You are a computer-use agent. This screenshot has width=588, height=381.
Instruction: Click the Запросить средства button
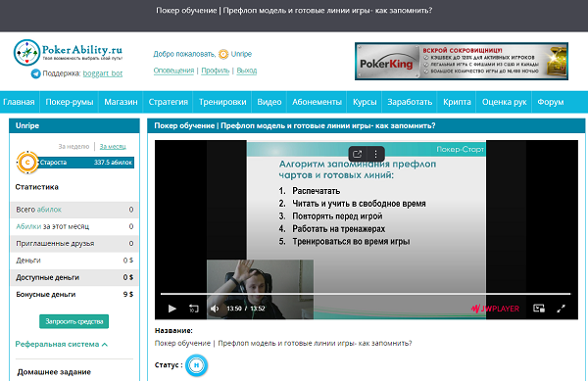coord(73,321)
